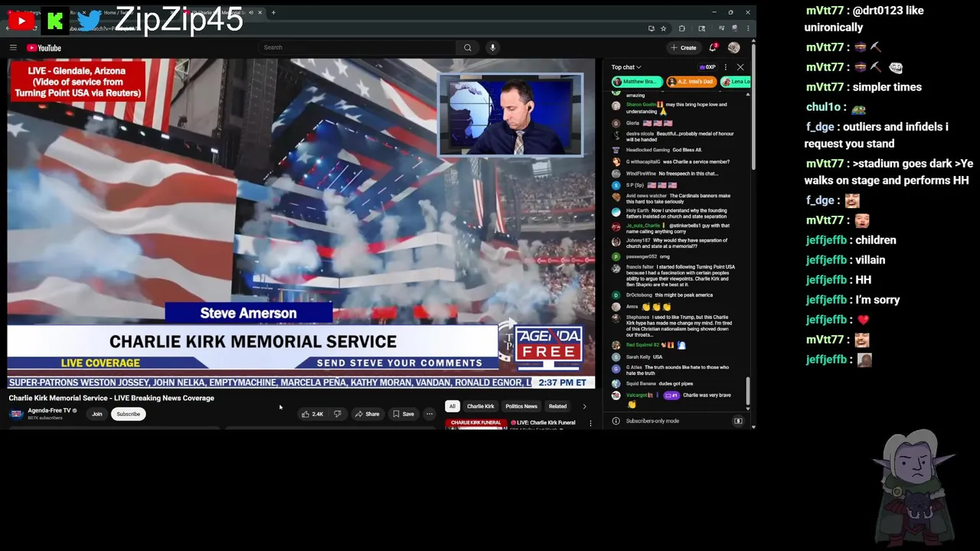Open the YouTube notifications bell
980x551 pixels.
point(713,47)
